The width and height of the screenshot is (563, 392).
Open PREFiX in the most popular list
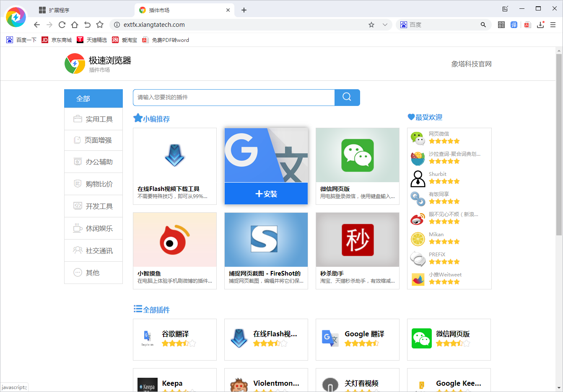pyautogui.click(x=449, y=259)
